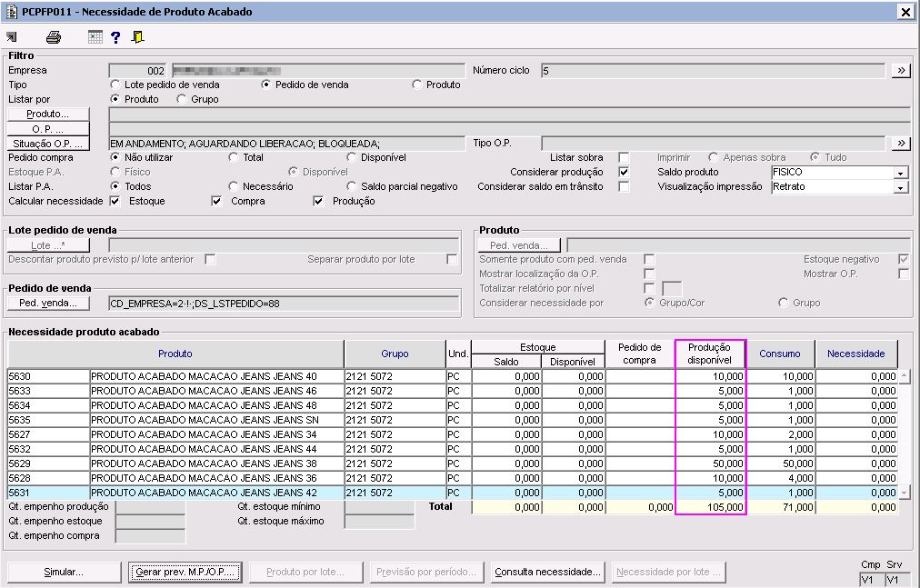The height and width of the screenshot is (588, 920).
Task: Click the Simular... button
Action: [64, 572]
